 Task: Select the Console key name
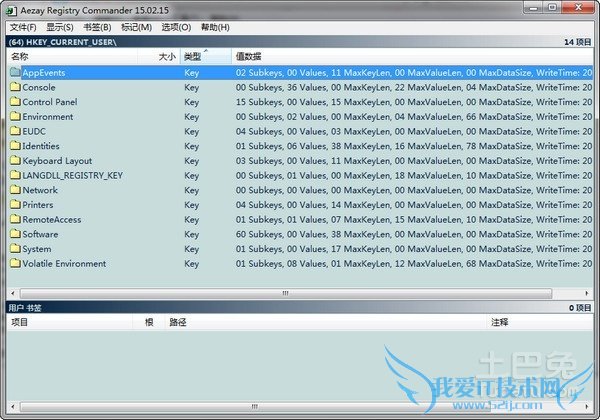point(39,87)
